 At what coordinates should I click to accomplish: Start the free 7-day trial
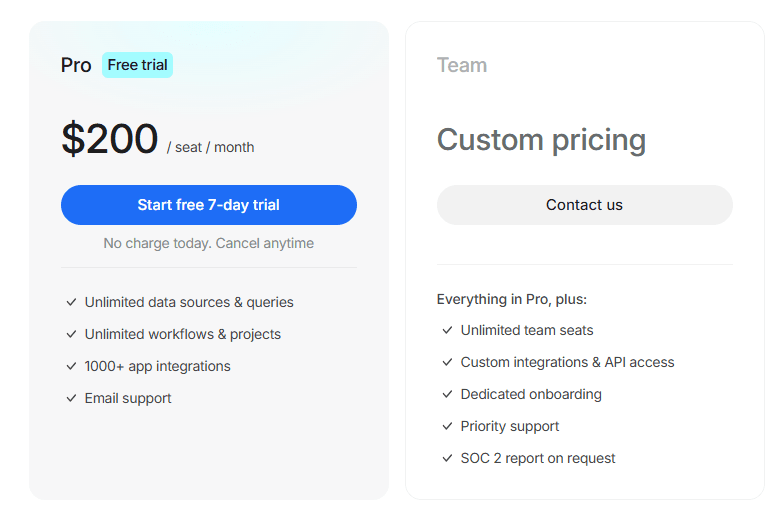coord(209,205)
